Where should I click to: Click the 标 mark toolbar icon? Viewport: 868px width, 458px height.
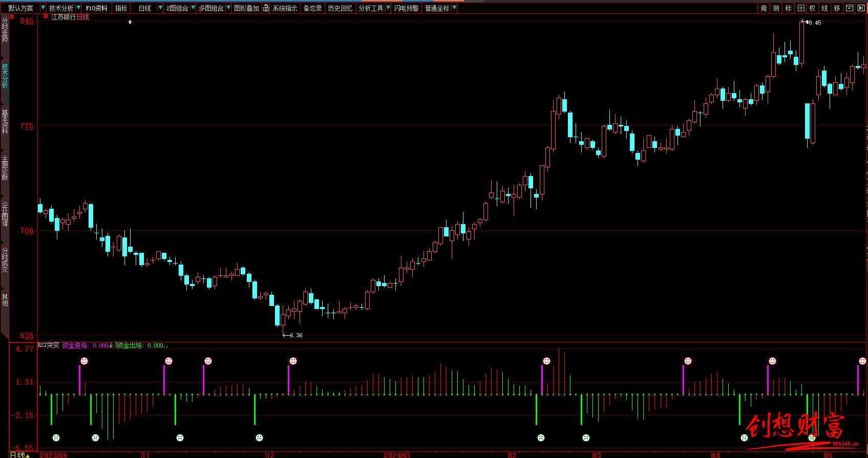(x=788, y=8)
